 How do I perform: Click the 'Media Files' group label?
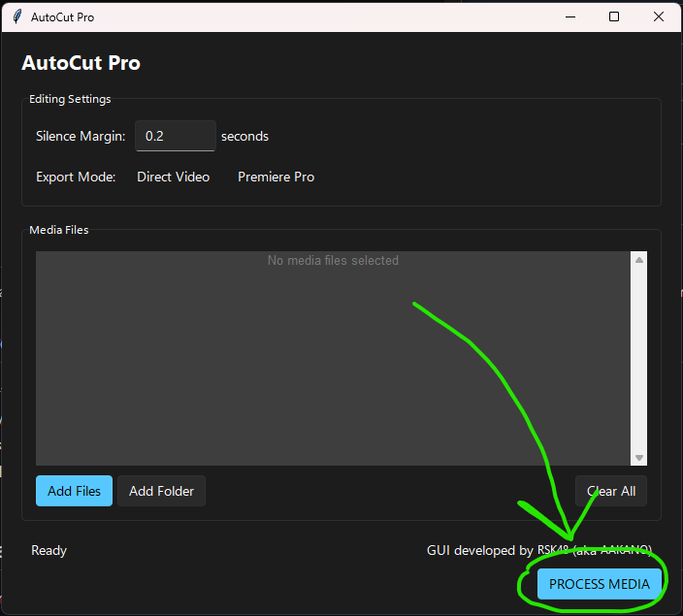[59, 230]
